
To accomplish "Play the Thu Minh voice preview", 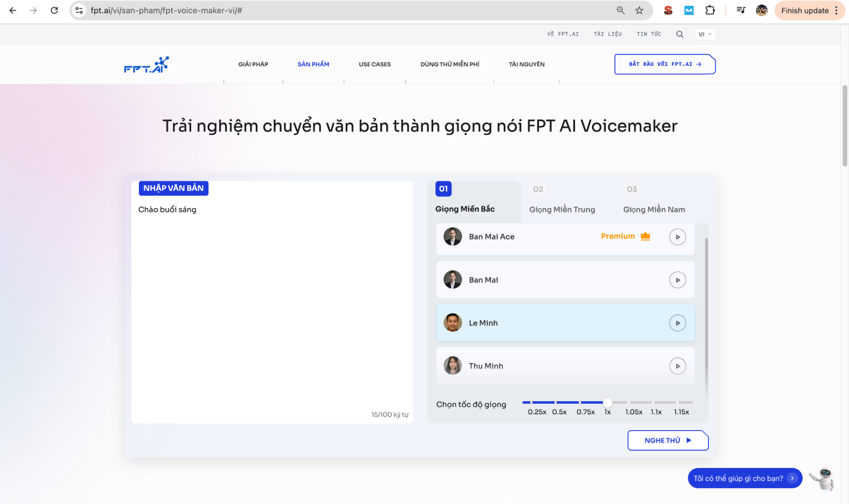I will pos(677,366).
